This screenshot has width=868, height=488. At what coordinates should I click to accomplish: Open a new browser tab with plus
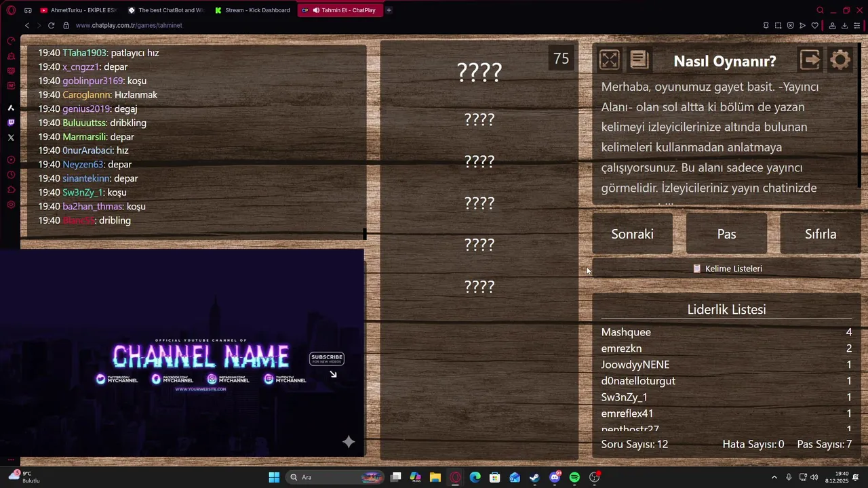point(389,10)
